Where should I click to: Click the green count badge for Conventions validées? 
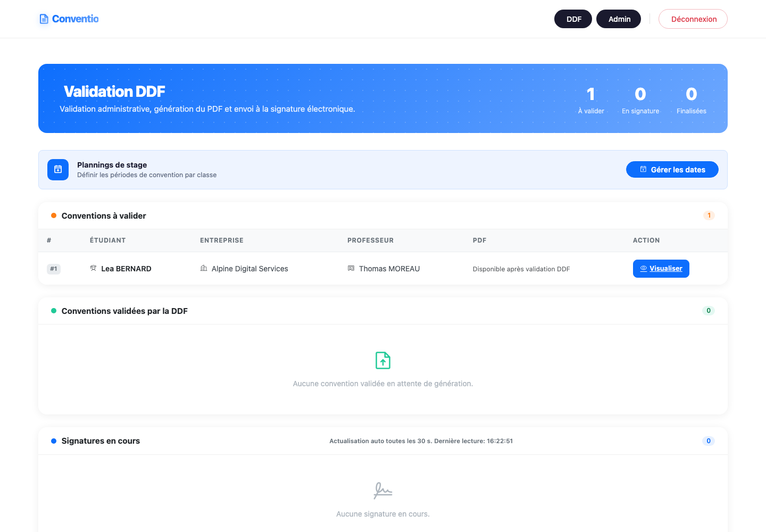tap(709, 311)
